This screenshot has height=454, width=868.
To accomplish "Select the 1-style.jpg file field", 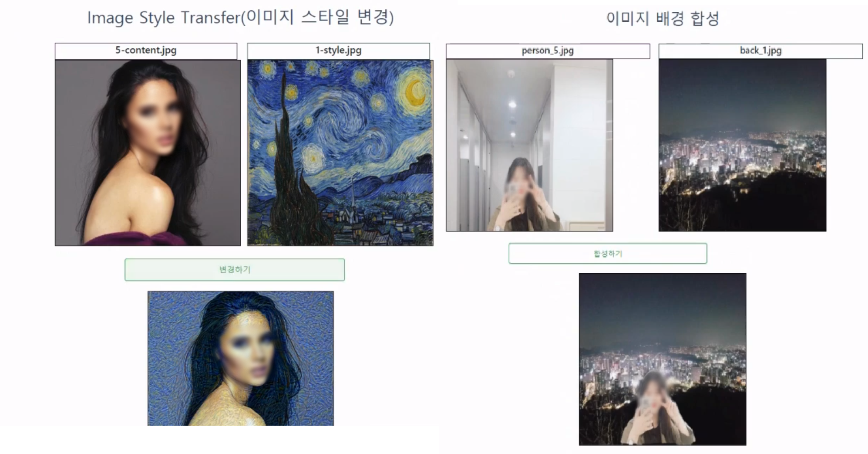I will (338, 51).
